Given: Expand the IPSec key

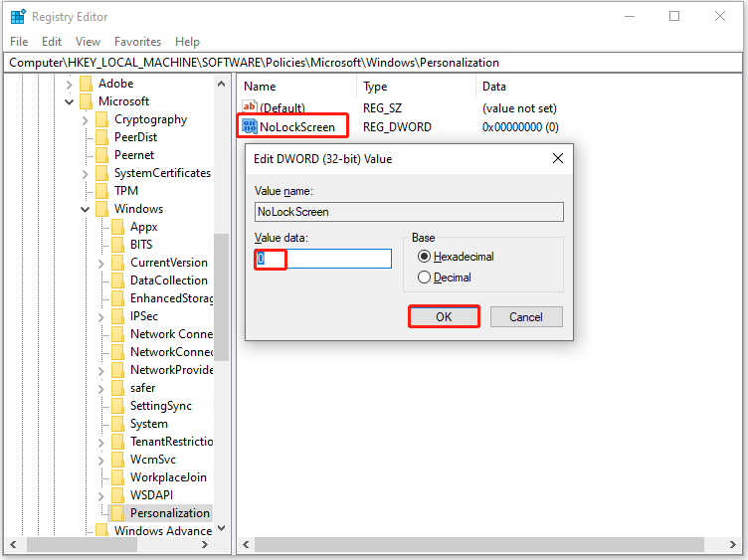Looking at the screenshot, I should point(100,317).
